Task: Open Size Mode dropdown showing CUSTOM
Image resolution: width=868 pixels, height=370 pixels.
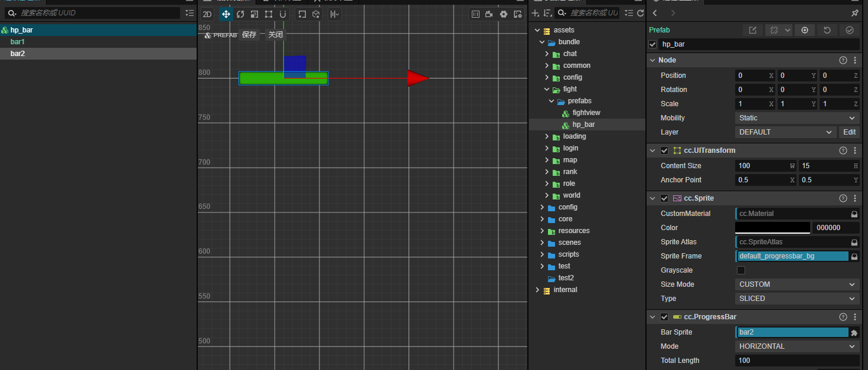Action: tap(797, 284)
